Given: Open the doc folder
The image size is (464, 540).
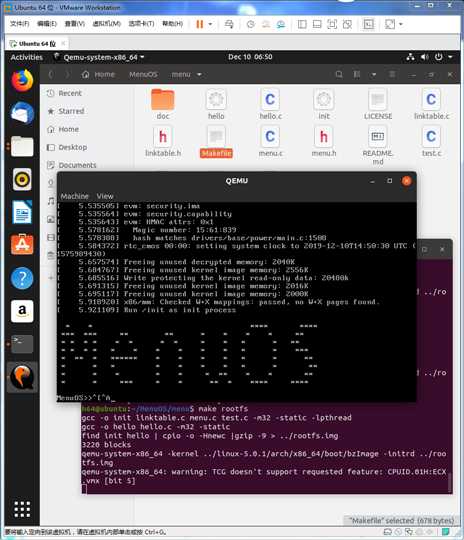Looking at the screenshot, I should tap(163, 104).
